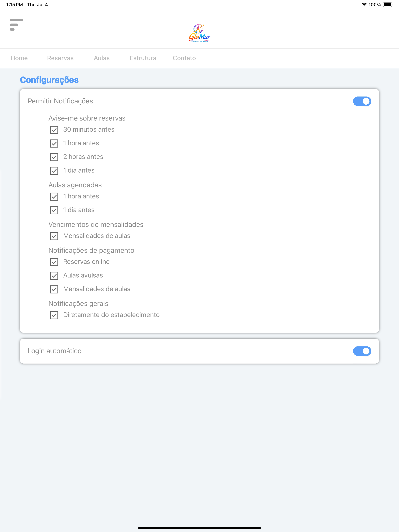399x532 pixels.
Task: Open the Home tab
Action: [19, 58]
